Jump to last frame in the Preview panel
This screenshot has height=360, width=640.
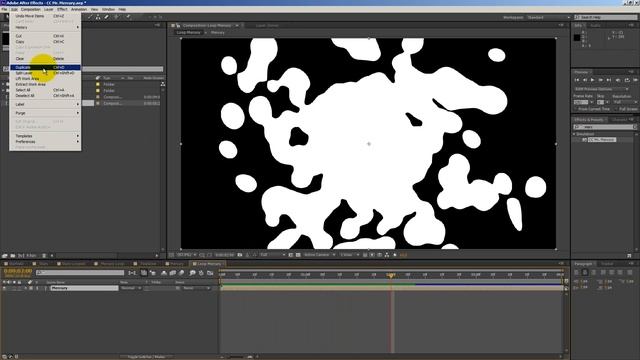tap(609, 80)
